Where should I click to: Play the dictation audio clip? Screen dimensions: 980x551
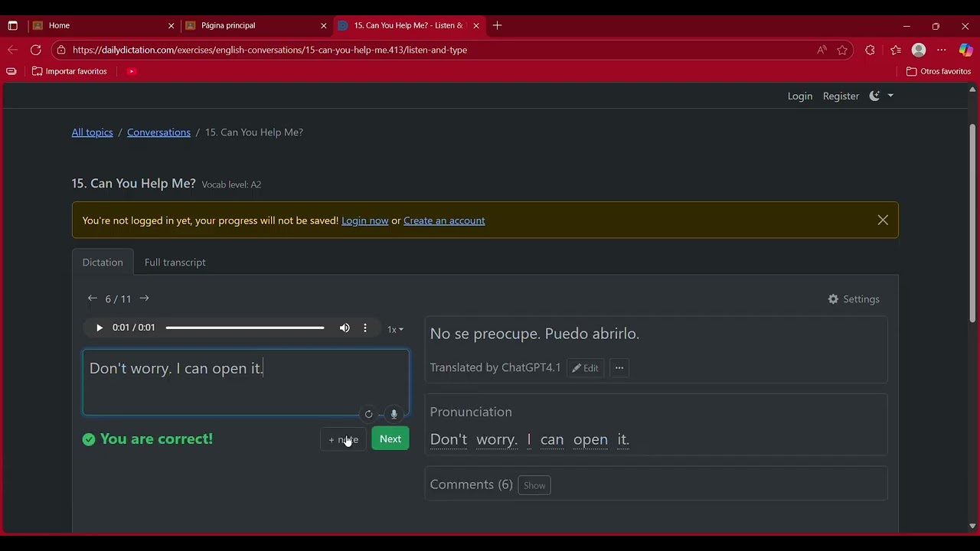pyautogui.click(x=99, y=328)
